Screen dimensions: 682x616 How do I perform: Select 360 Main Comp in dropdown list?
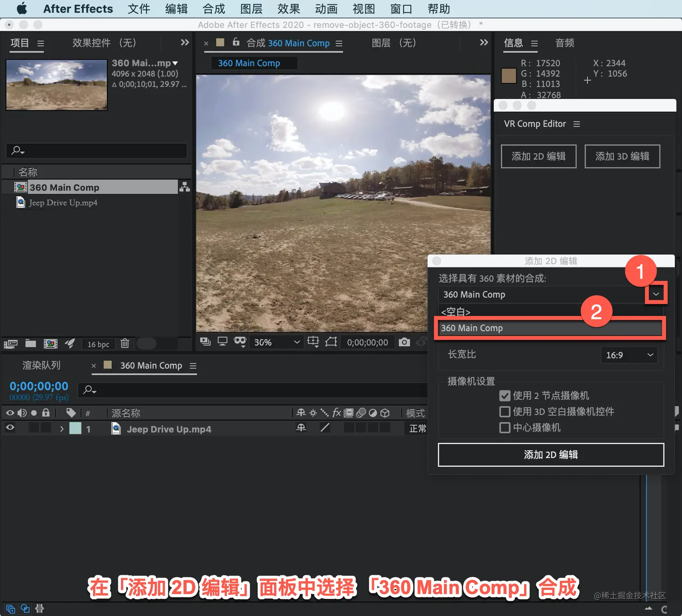point(550,328)
